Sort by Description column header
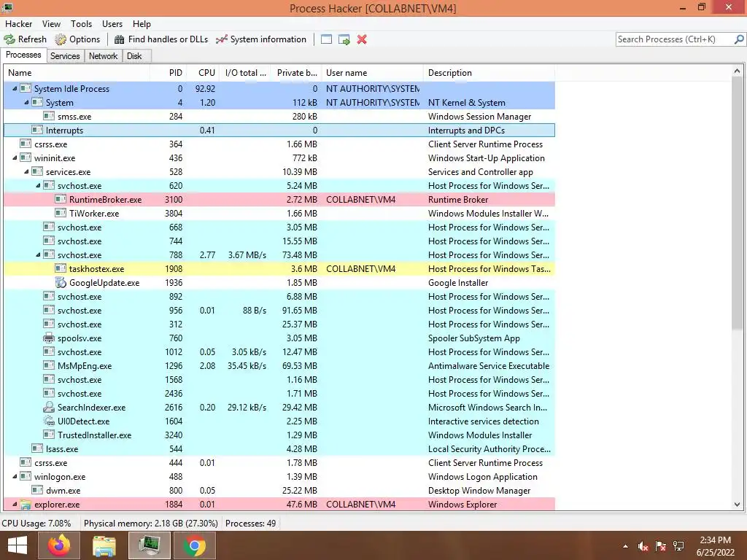The width and height of the screenshot is (747, 560). (489, 73)
